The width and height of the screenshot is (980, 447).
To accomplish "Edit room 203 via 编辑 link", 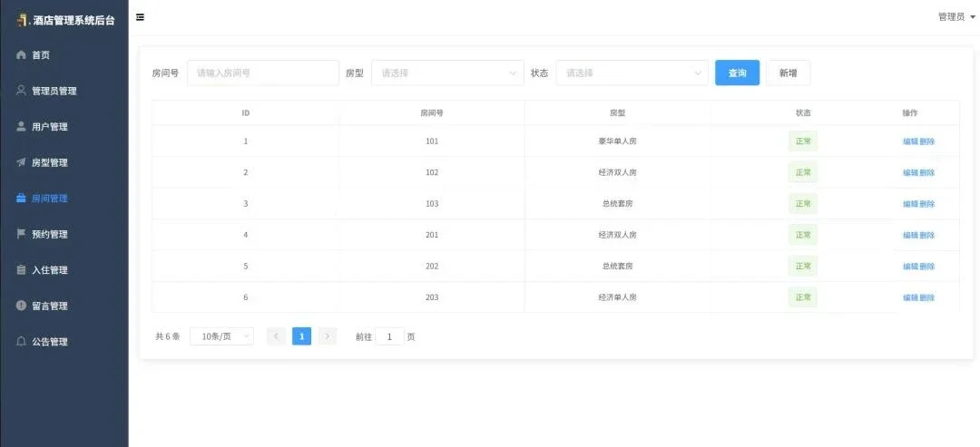I will 910,297.
